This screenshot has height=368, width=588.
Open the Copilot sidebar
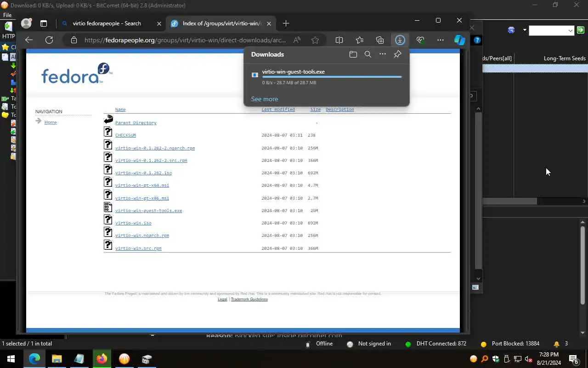coord(460,40)
